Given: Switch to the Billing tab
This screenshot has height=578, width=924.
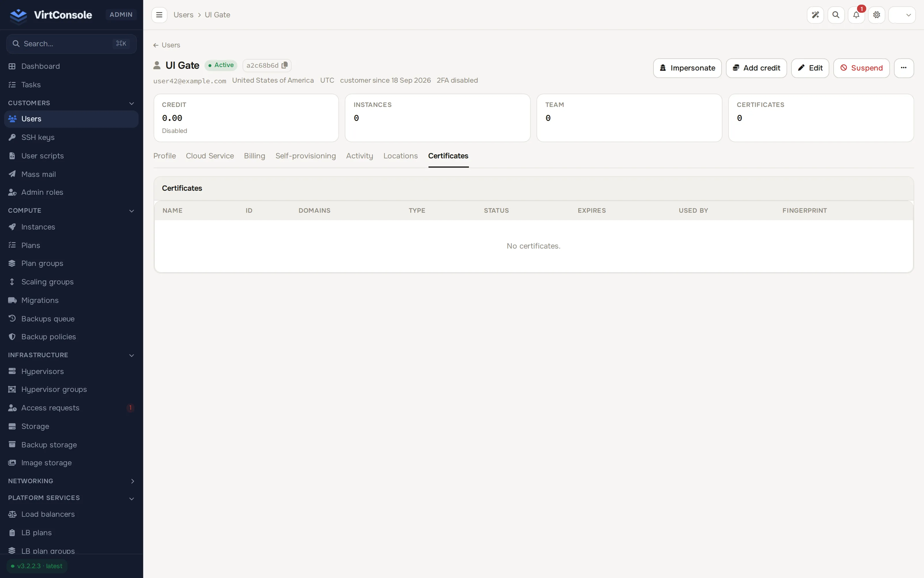Looking at the screenshot, I should 254,156.
